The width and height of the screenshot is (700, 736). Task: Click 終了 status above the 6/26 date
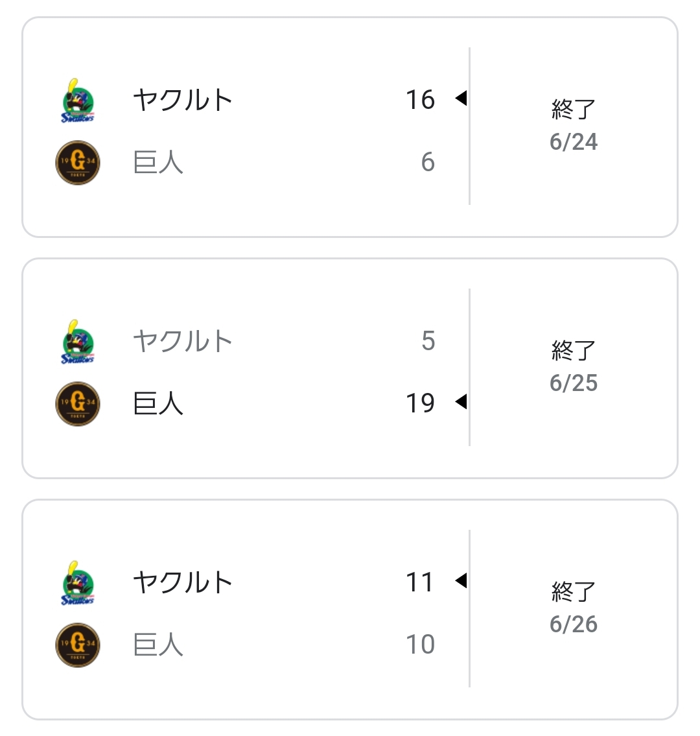click(574, 592)
